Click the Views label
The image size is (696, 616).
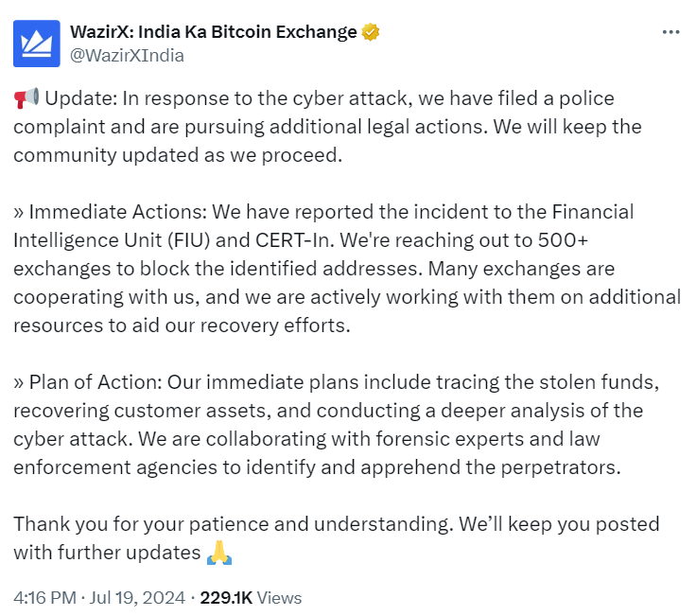[x=279, y=598]
